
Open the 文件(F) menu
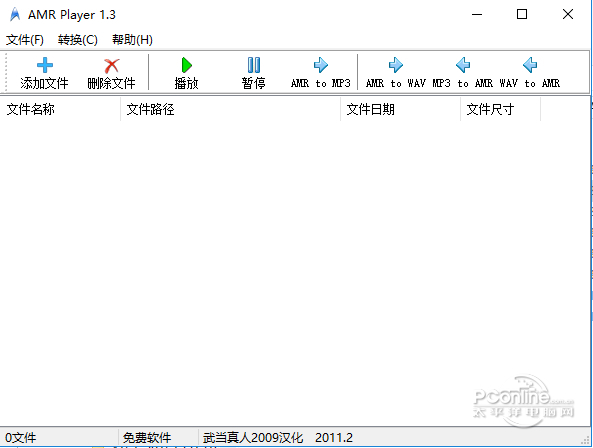tap(25, 40)
